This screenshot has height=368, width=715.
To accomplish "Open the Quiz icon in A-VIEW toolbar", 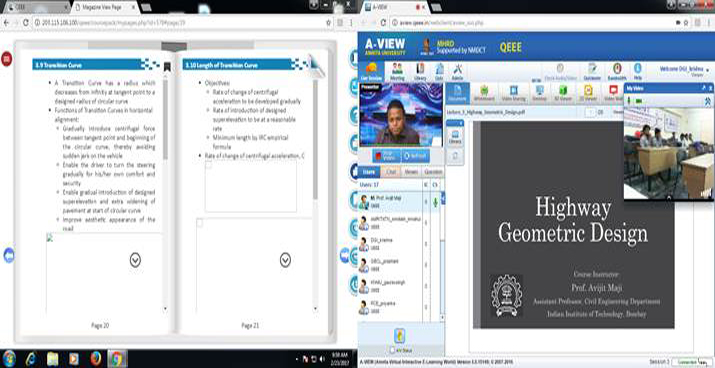I will click(x=439, y=72).
